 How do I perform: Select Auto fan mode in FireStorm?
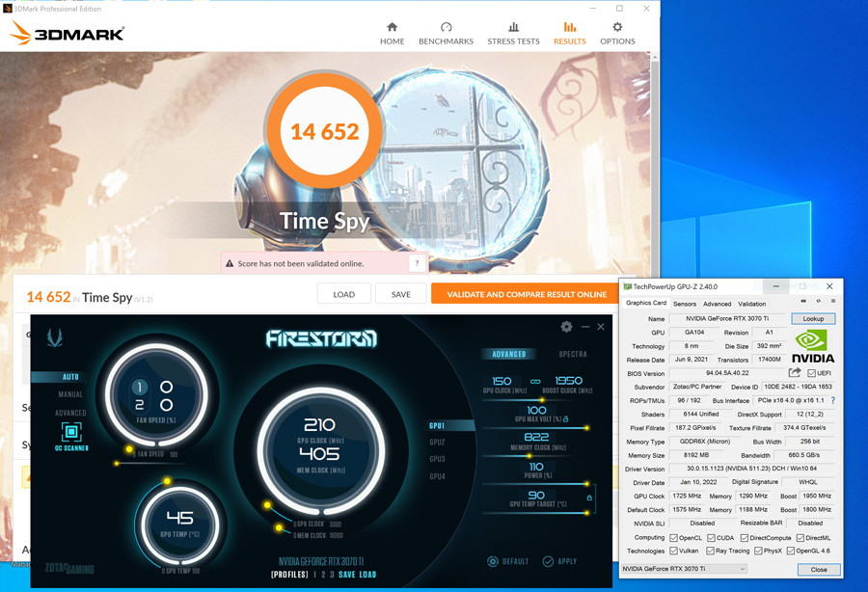(70, 377)
